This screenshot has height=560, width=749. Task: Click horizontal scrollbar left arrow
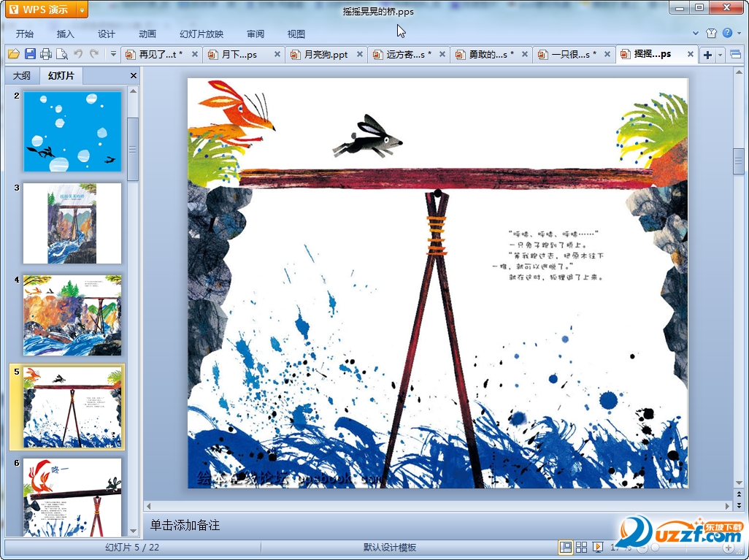point(148,505)
